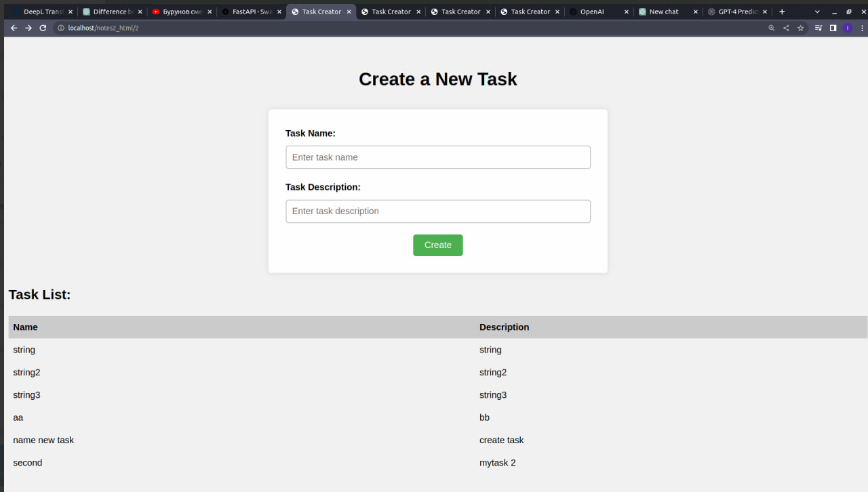Screen dimensions: 868x492
Task: Close the FastAPI - Swagger tab
Action: coord(279,12)
